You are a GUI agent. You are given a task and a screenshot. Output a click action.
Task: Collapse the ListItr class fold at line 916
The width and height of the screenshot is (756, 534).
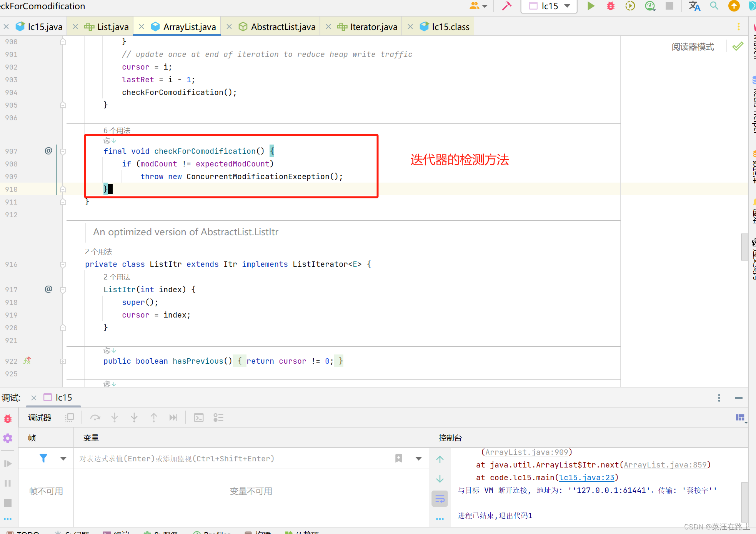click(63, 265)
